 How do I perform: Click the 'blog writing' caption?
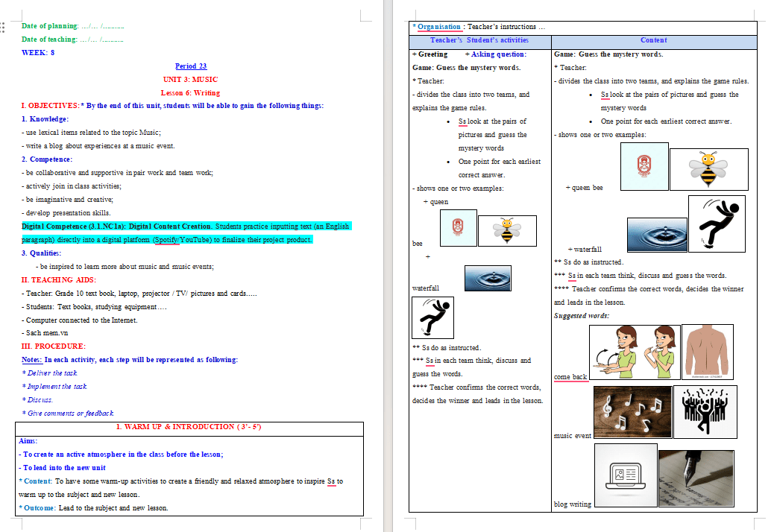tap(573, 504)
